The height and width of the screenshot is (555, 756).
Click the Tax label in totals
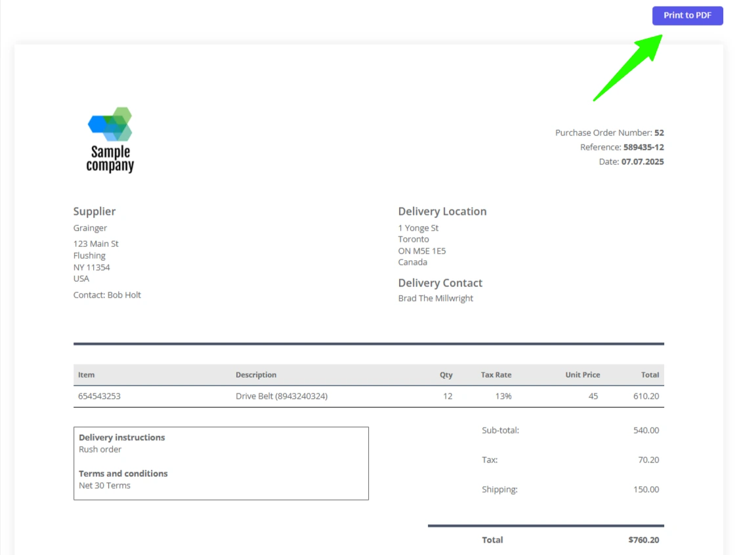point(490,460)
